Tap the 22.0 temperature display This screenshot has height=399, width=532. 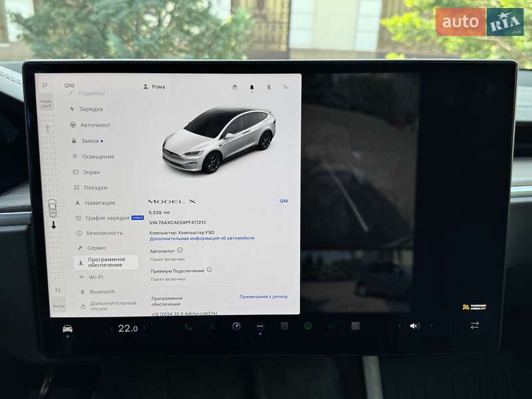pyautogui.click(x=128, y=328)
